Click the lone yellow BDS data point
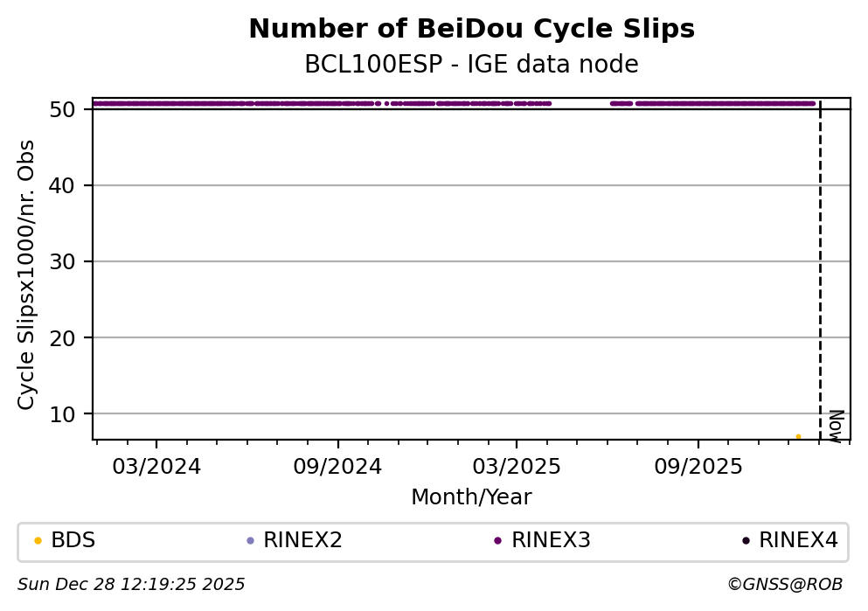Screen dimensions: 868x611 tap(798, 436)
